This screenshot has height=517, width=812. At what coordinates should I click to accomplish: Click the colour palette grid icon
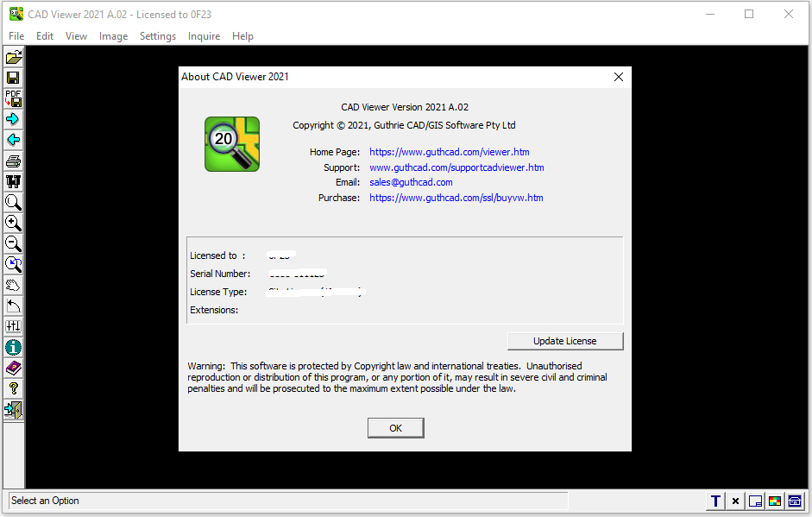pos(775,501)
